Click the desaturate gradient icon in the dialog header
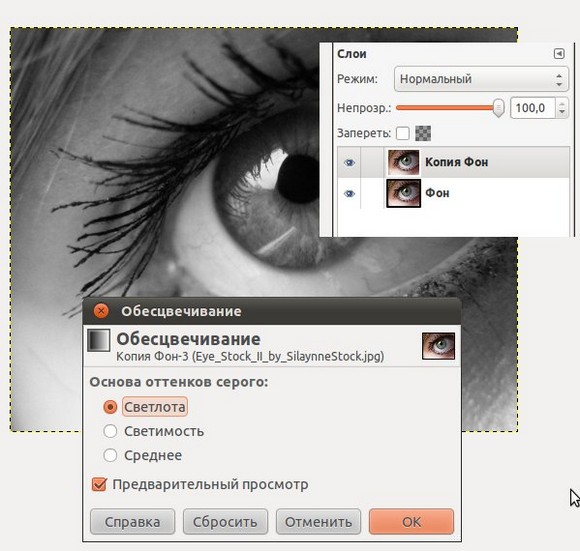Viewport: 580px width, 551px height. tap(99, 340)
